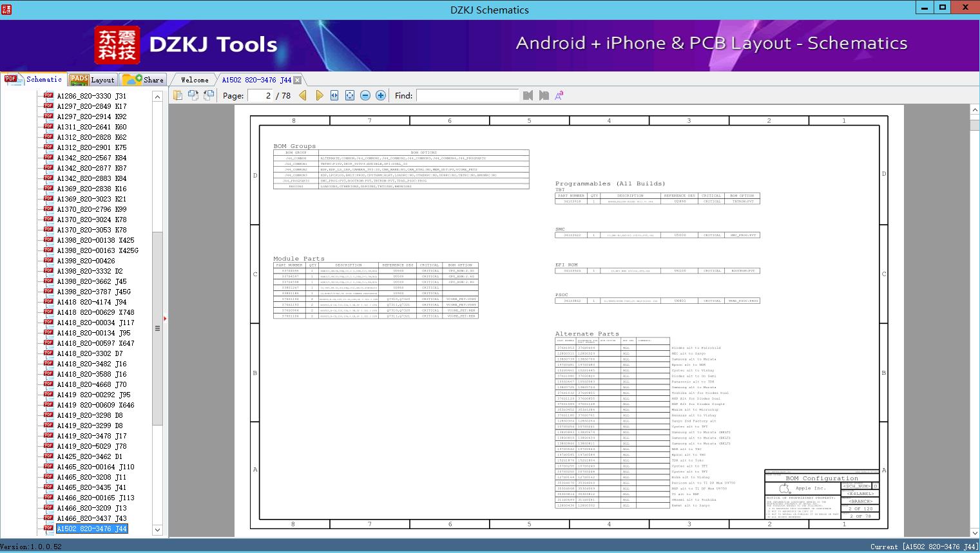980x553 pixels.
Task: Click the file list scroll up arrow
Action: click(157, 97)
